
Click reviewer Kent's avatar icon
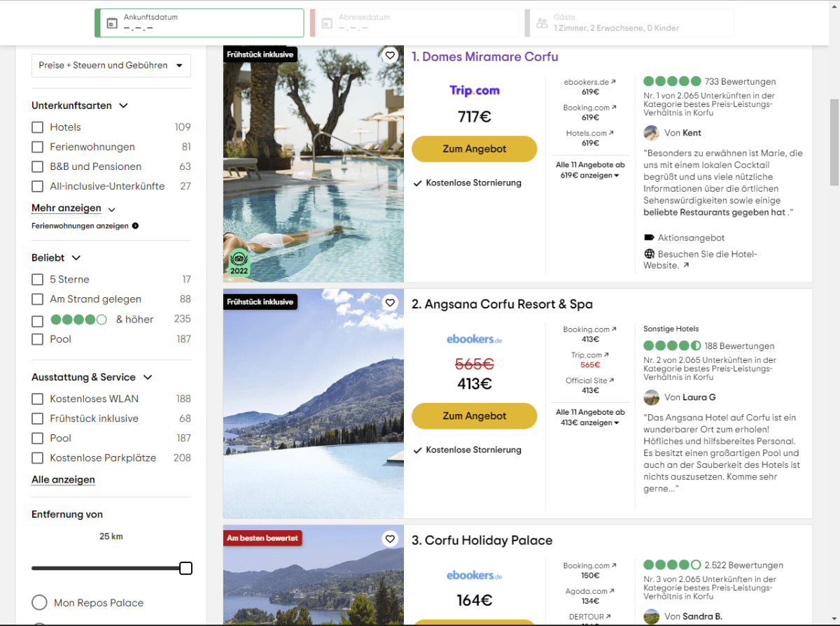click(651, 132)
